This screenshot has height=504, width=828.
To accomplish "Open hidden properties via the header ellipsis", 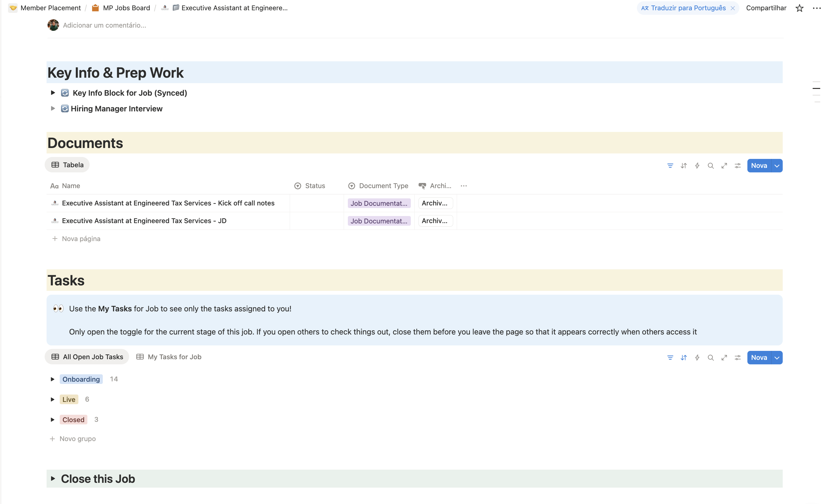I will point(464,185).
